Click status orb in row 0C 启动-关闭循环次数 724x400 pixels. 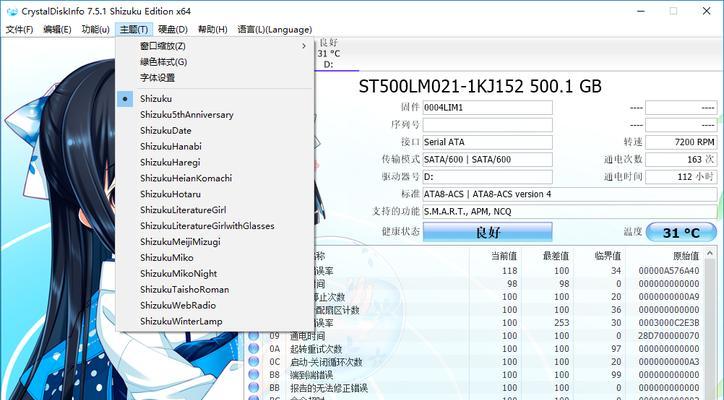point(253,362)
